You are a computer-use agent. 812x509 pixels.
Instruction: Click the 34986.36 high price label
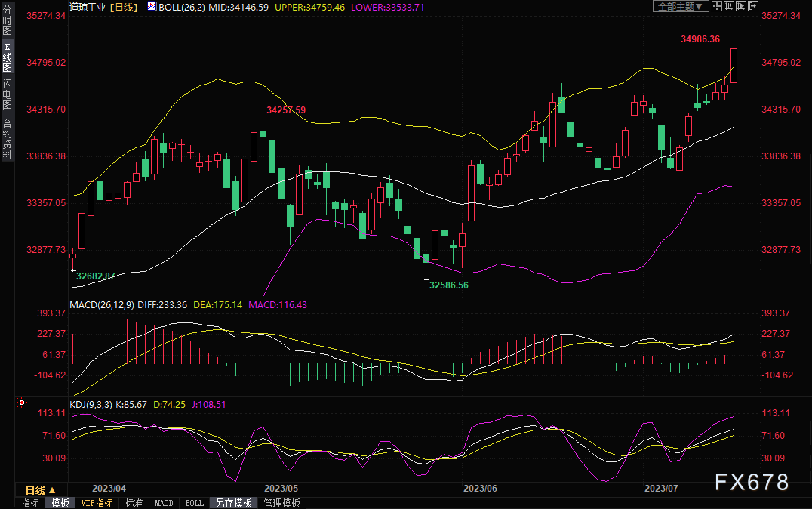pos(700,39)
